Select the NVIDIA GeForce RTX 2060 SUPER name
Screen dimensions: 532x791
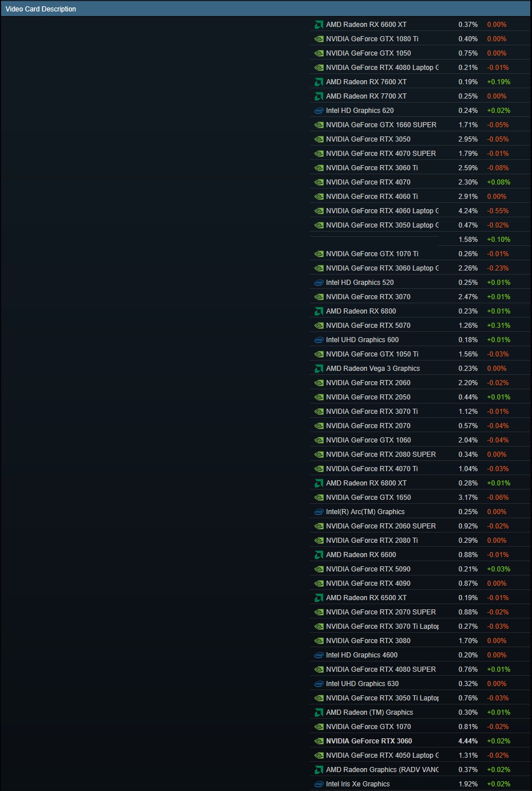[x=381, y=526]
